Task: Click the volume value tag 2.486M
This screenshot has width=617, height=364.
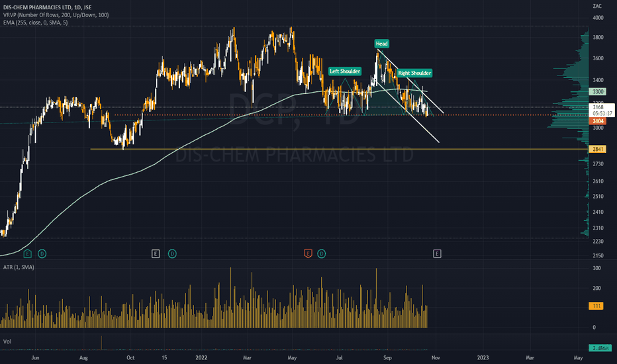Action: [x=600, y=348]
